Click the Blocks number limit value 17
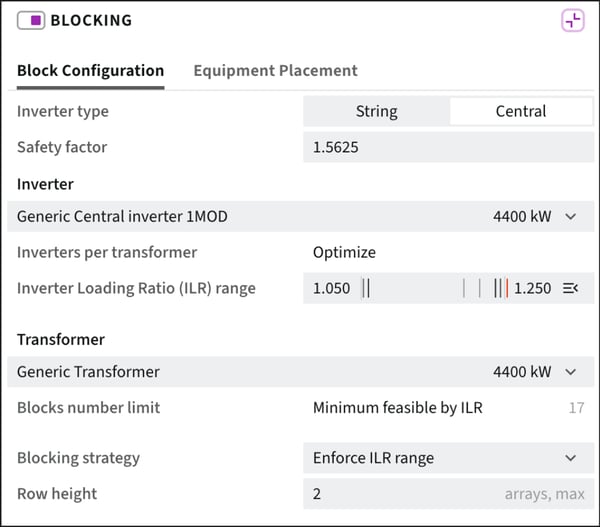This screenshot has width=600, height=527. (x=576, y=408)
